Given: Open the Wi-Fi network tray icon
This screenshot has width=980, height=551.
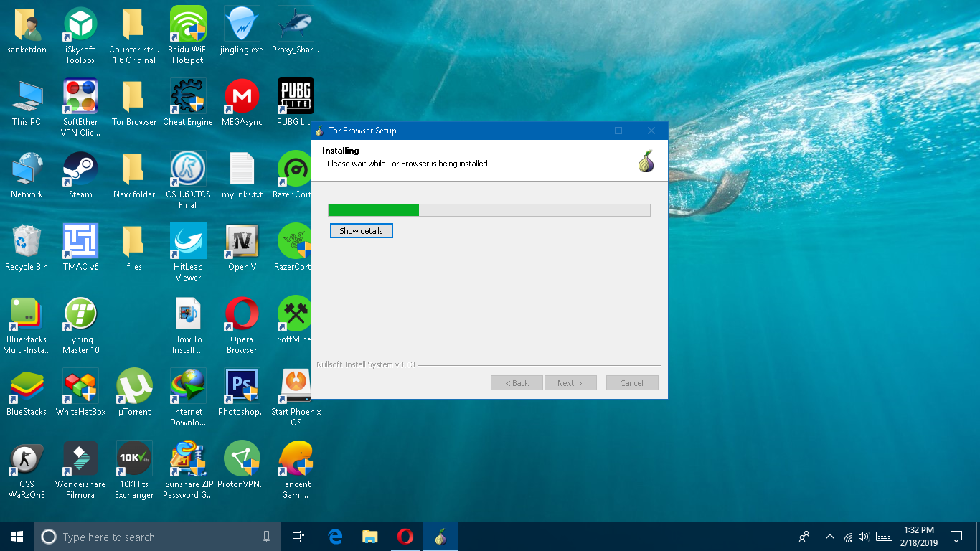Looking at the screenshot, I should pyautogui.click(x=848, y=537).
